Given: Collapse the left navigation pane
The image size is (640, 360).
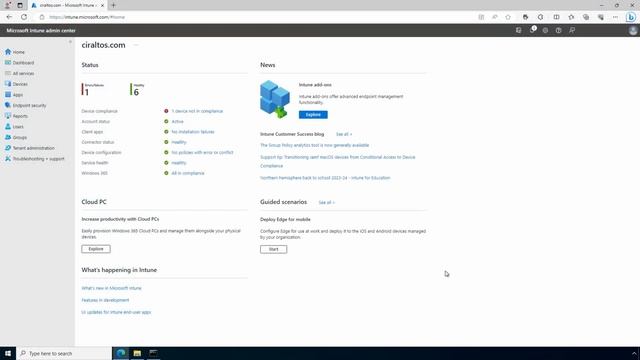Looking at the screenshot, I should tap(70, 42).
